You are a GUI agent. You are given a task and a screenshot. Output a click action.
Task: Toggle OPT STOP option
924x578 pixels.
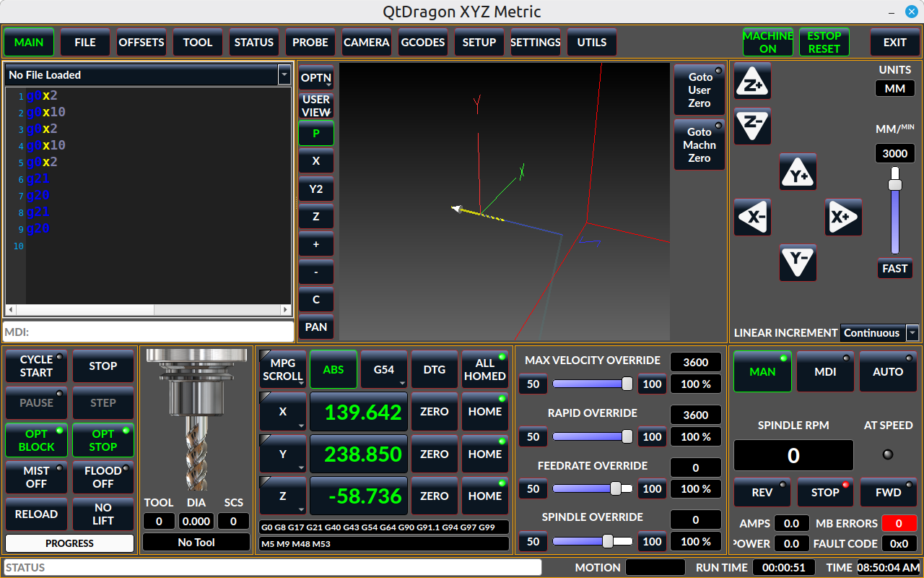103,440
